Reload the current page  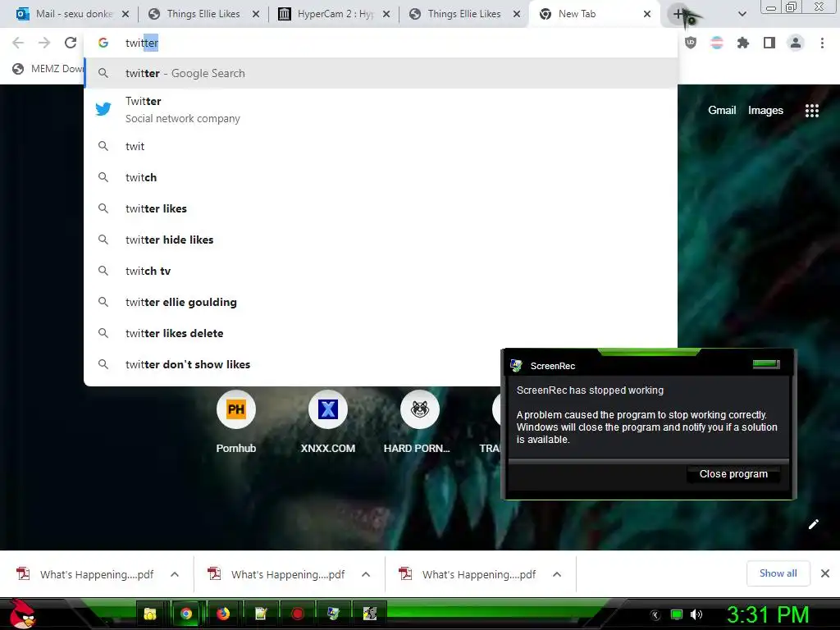point(71,43)
